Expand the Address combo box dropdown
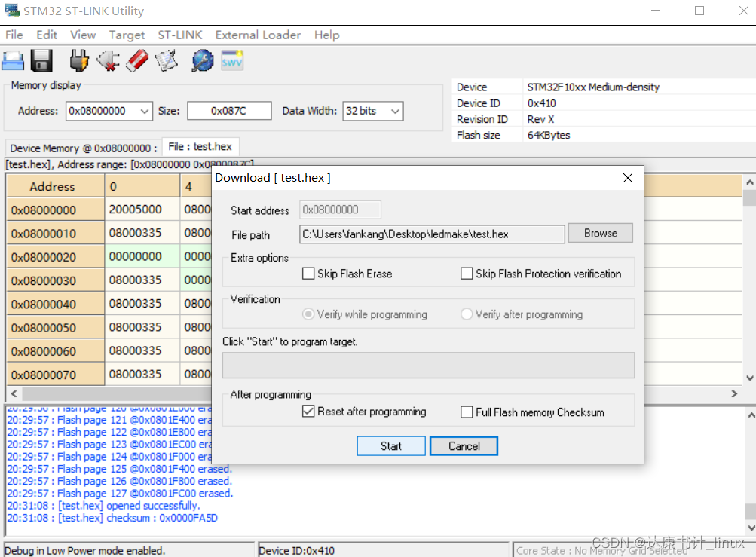Screen dimensions: 756x557 tap(144, 111)
